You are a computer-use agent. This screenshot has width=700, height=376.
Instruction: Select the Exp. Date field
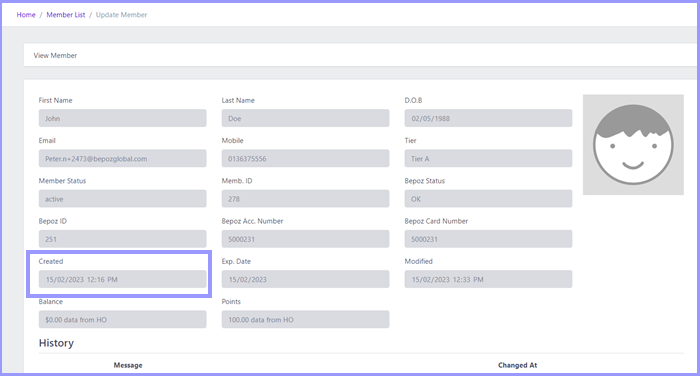305,279
